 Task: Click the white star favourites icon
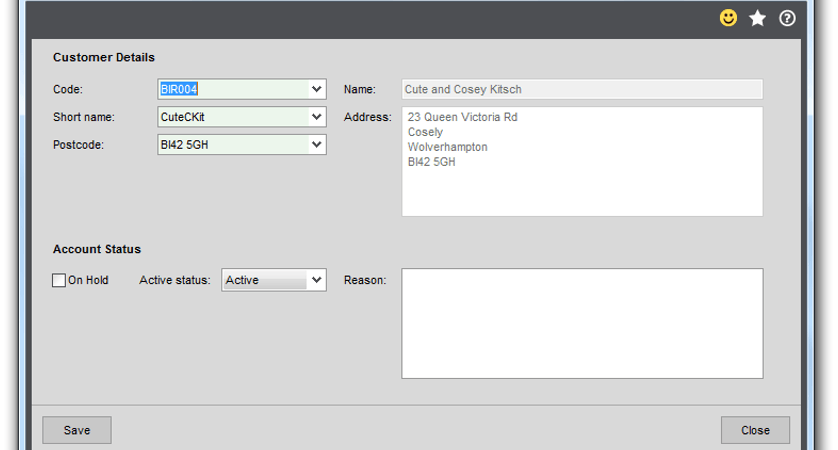(757, 18)
